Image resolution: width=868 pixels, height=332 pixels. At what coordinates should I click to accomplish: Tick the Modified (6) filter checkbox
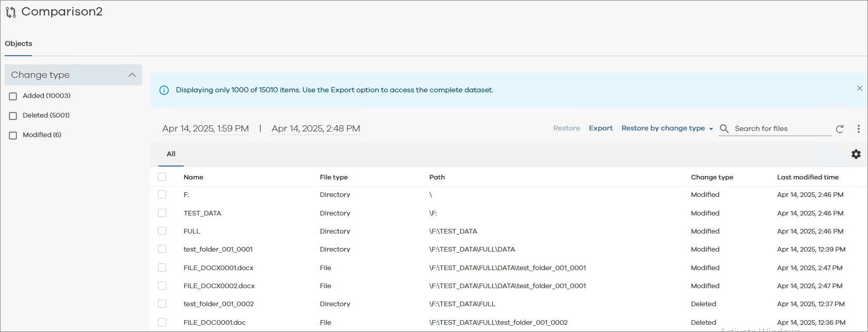13,136
